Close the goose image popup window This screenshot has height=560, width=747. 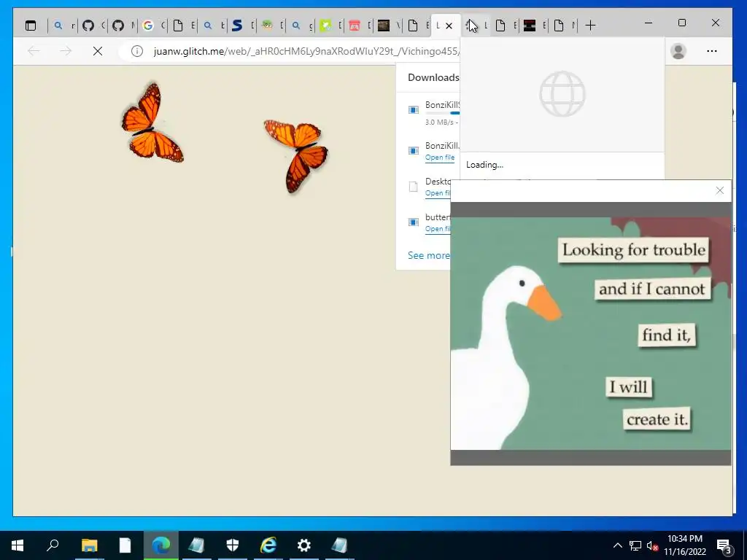point(720,190)
